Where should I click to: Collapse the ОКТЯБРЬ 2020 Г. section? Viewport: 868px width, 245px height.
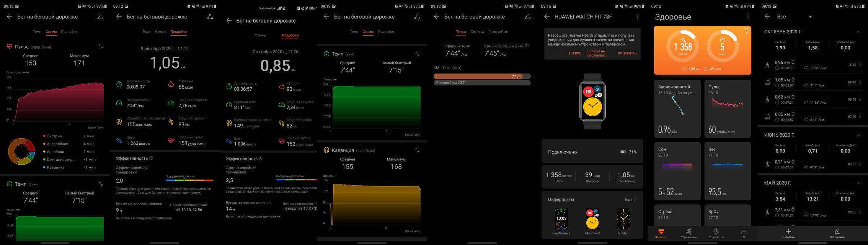[858, 32]
